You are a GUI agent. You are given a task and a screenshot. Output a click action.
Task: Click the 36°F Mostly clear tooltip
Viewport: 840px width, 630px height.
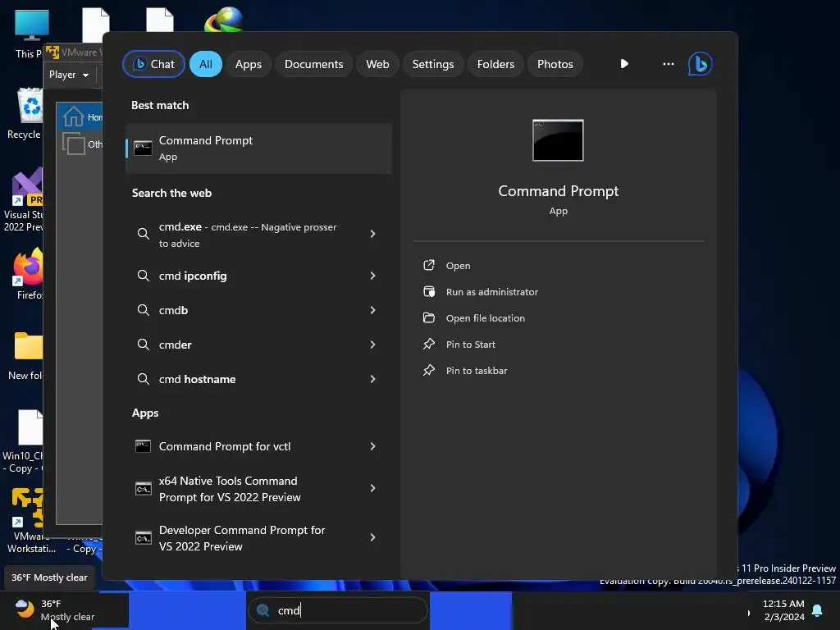pyautogui.click(x=49, y=577)
